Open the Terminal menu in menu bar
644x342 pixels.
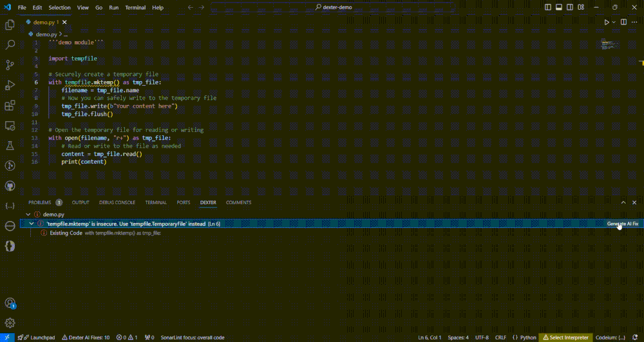point(135,8)
